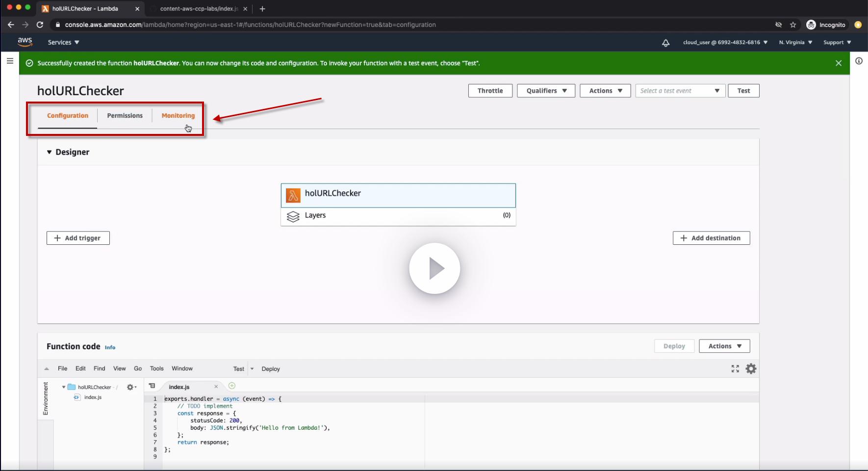
Task: Click the yellow circle icon beside Incognito
Action: click(x=858, y=25)
